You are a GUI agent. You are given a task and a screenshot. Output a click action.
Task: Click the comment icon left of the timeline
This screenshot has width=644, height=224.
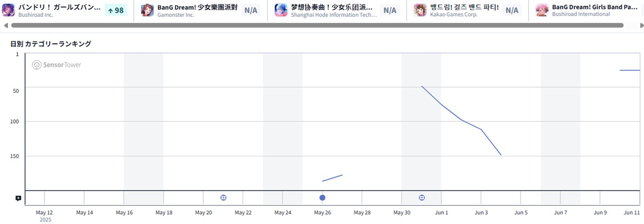pyautogui.click(x=18, y=198)
